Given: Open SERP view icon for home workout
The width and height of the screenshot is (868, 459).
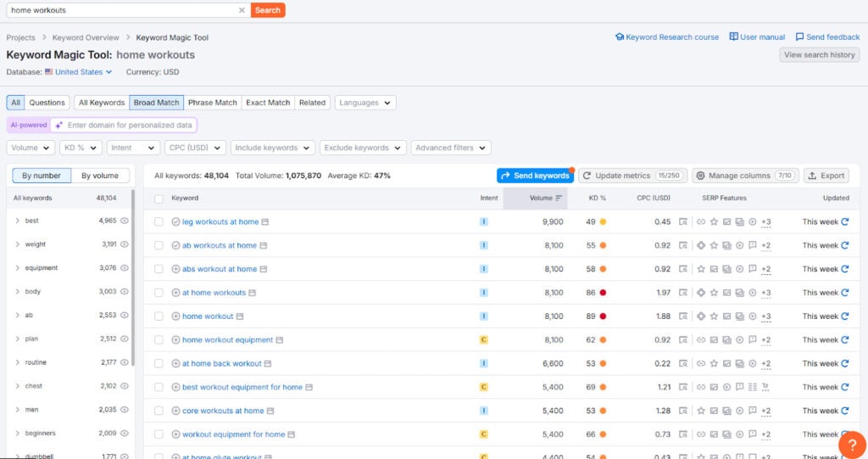Looking at the screenshot, I should pyautogui.click(x=683, y=316).
